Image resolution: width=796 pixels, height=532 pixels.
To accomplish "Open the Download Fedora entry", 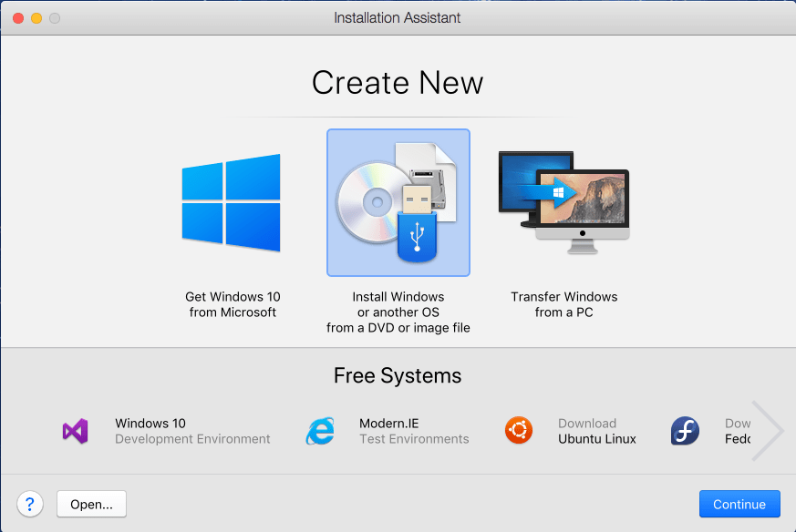I will pyautogui.click(x=739, y=430).
